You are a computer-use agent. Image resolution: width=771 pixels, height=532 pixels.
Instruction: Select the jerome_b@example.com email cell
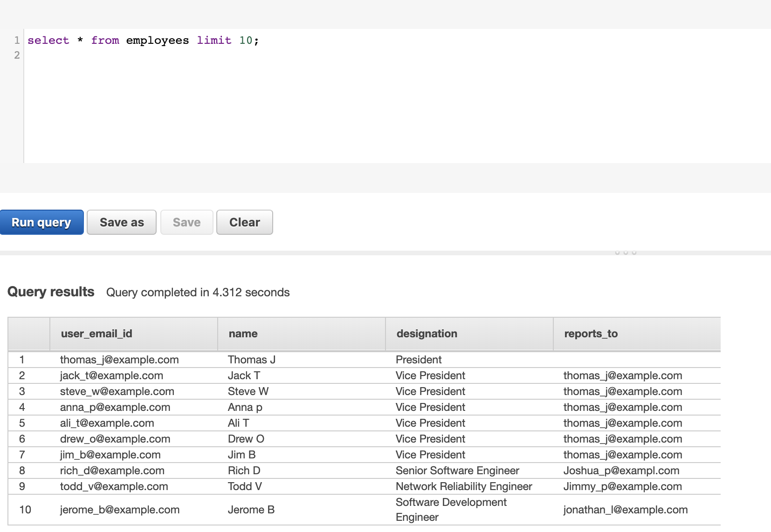click(120, 510)
